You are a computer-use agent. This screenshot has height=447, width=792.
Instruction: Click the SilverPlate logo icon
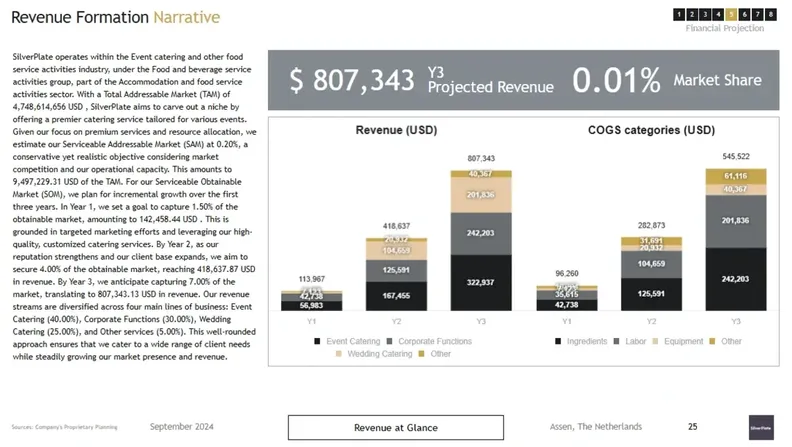(761, 427)
